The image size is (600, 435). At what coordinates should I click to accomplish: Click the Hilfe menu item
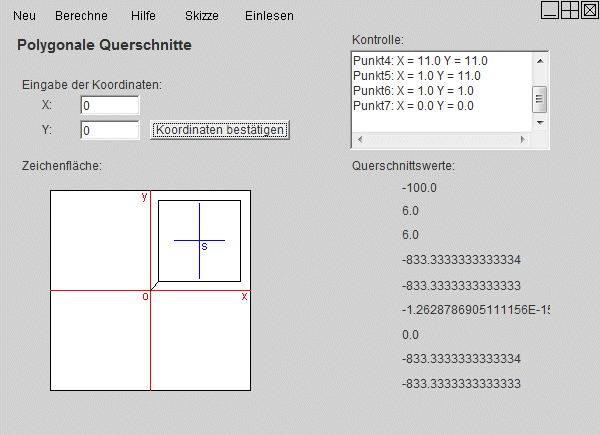143,16
